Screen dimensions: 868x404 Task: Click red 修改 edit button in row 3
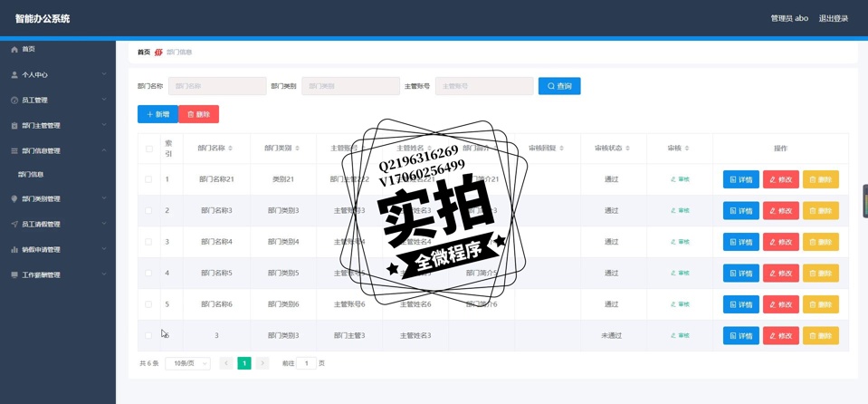780,242
